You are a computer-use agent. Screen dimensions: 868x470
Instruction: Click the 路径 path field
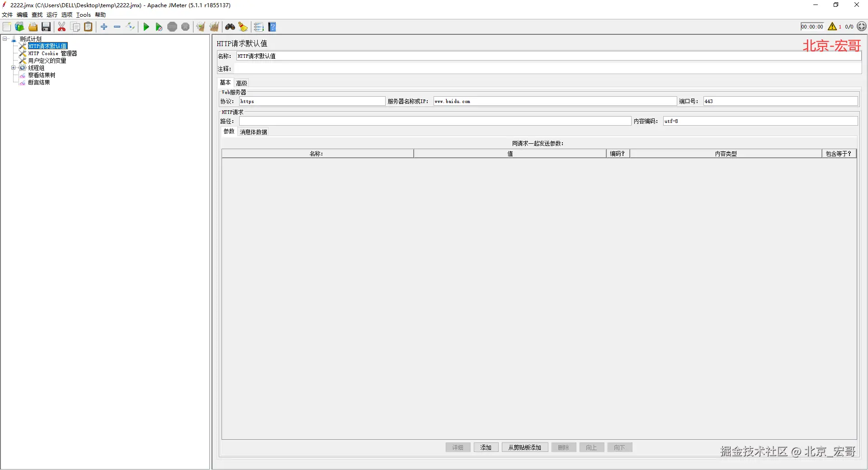pyautogui.click(x=435, y=121)
